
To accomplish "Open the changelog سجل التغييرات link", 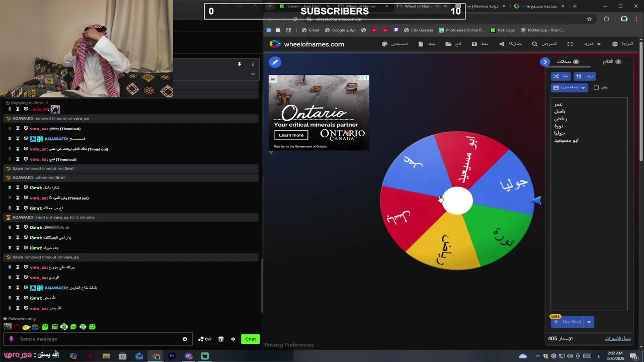I will coord(618,338).
